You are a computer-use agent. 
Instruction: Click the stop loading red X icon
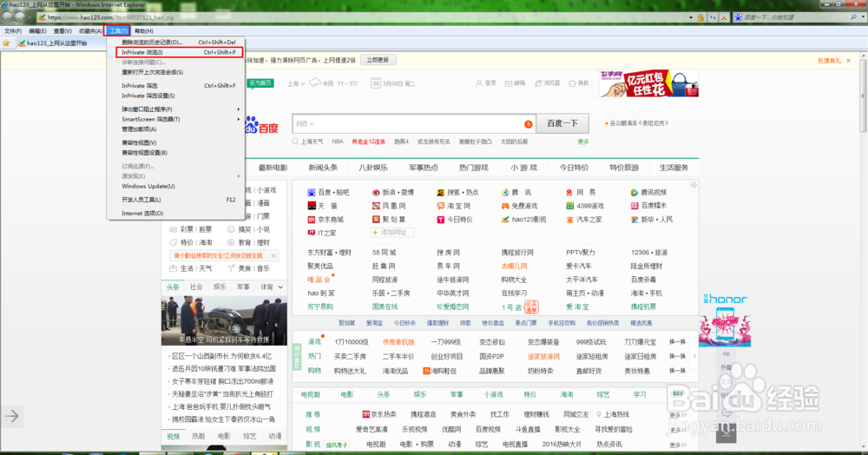724,17
